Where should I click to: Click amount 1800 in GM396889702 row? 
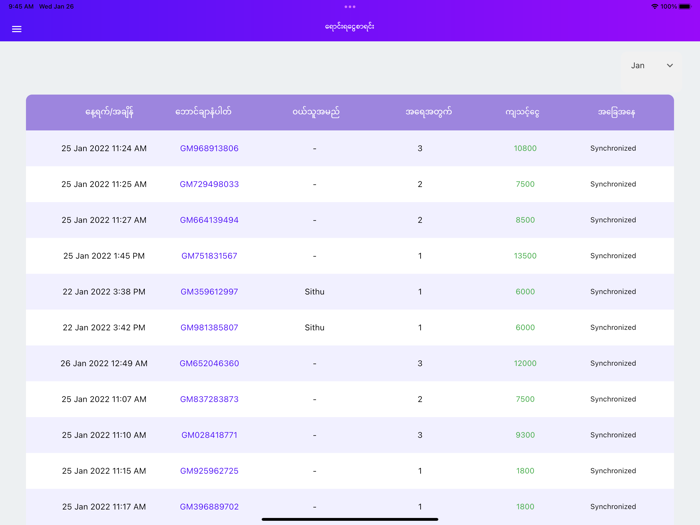525,507
